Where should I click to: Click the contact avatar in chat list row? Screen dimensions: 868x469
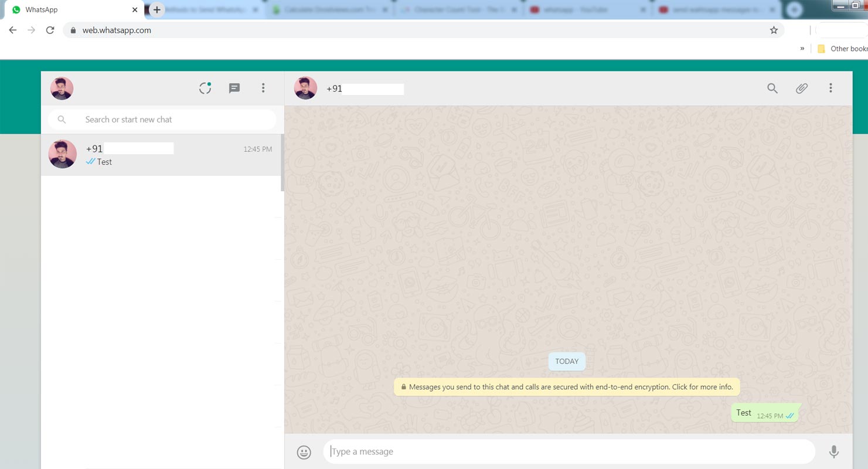[62, 154]
